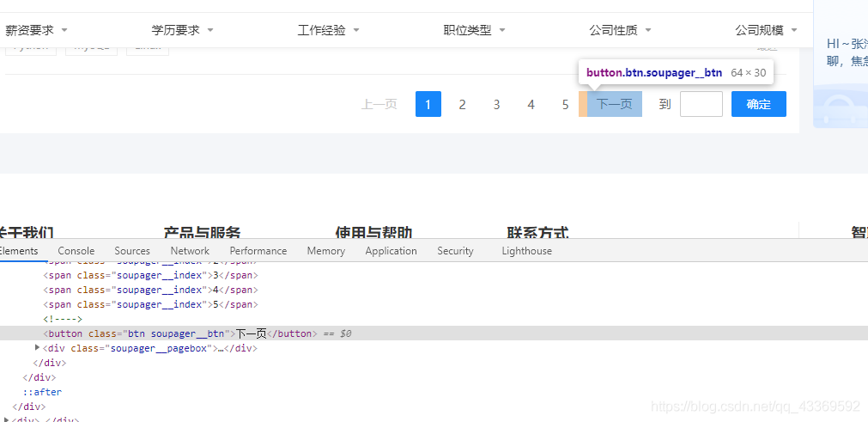
Task: Expand the 公司规模 company size dropdown
Action: (766, 30)
